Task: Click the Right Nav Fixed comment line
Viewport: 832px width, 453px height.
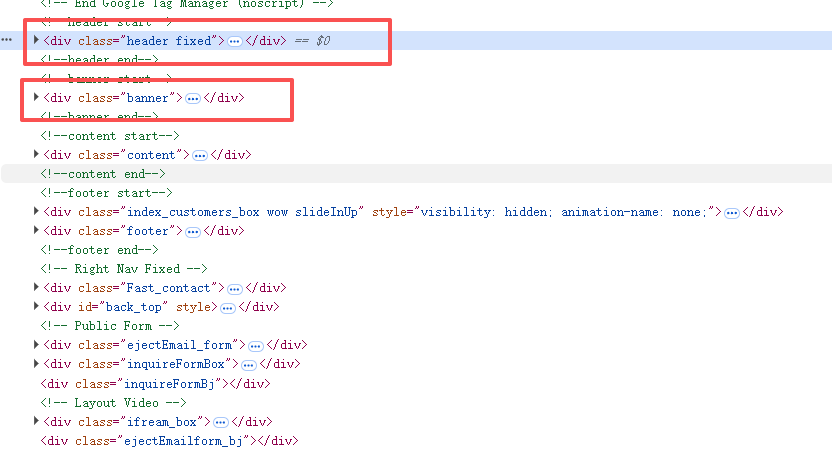Action: coord(124,269)
